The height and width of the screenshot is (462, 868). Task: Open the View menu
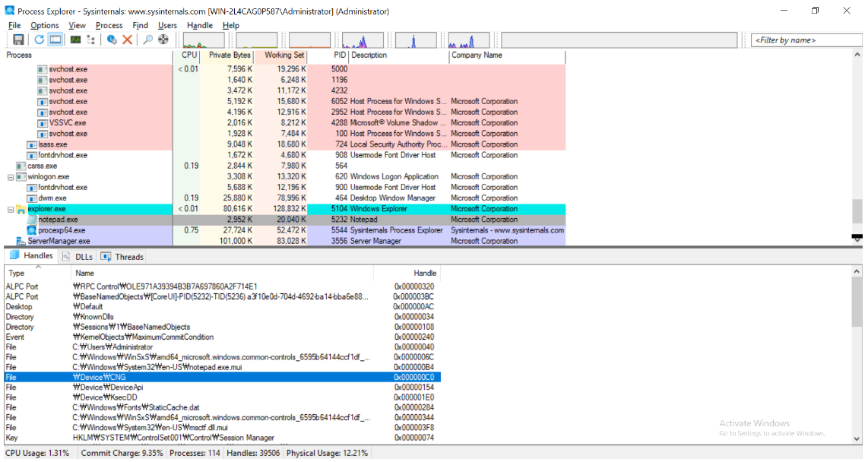tap(77, 25)
